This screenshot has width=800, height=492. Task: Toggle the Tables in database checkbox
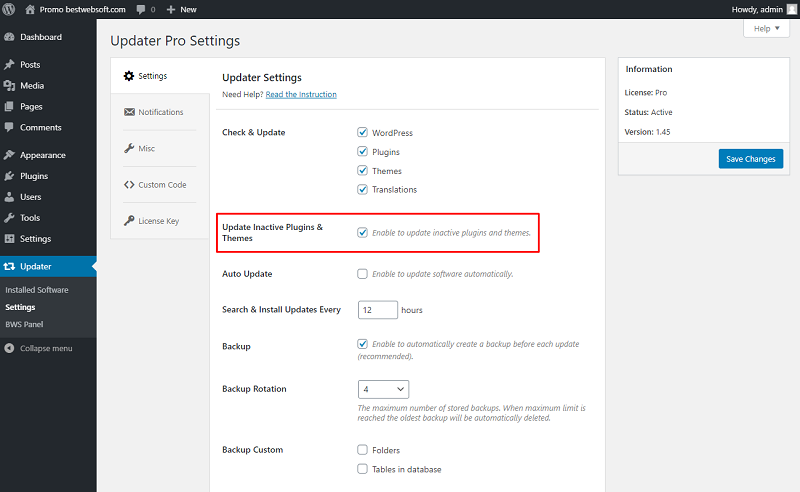click(362, 469)
